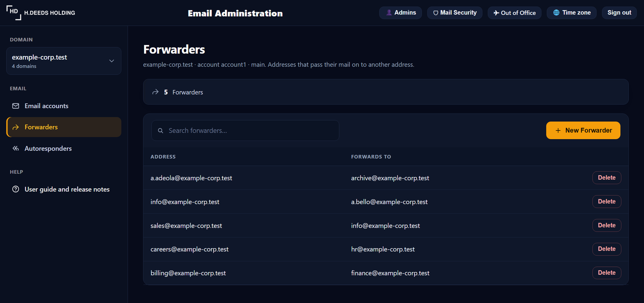
Task: Click the FORWARDS TO column header
Action: click(371, 157)
